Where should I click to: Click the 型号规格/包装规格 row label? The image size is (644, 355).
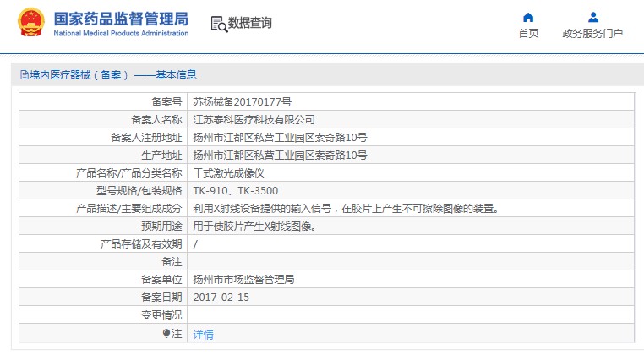(139, 191)
